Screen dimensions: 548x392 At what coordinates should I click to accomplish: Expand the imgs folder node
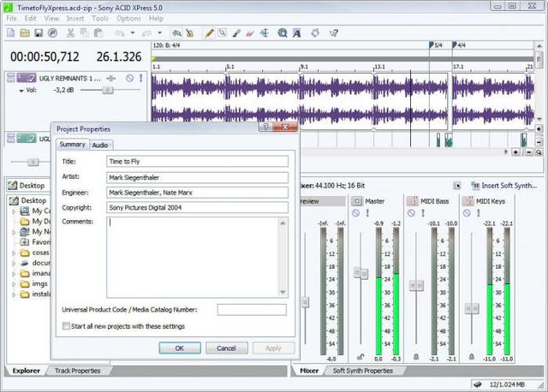[x=14, y=284]
